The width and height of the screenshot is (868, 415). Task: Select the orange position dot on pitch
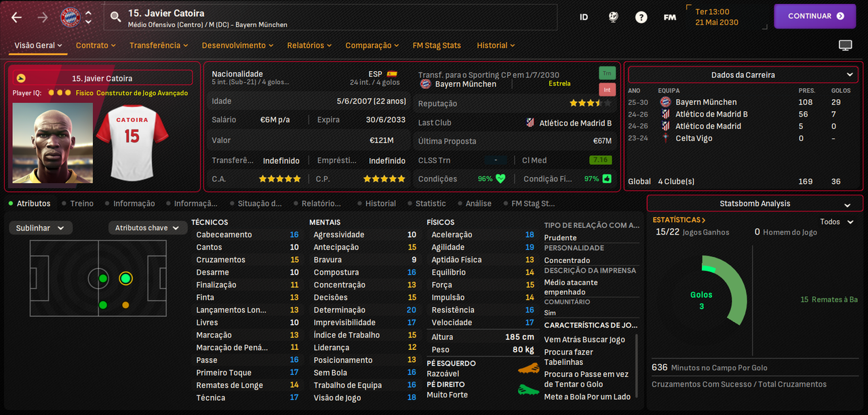pos(125,305)
